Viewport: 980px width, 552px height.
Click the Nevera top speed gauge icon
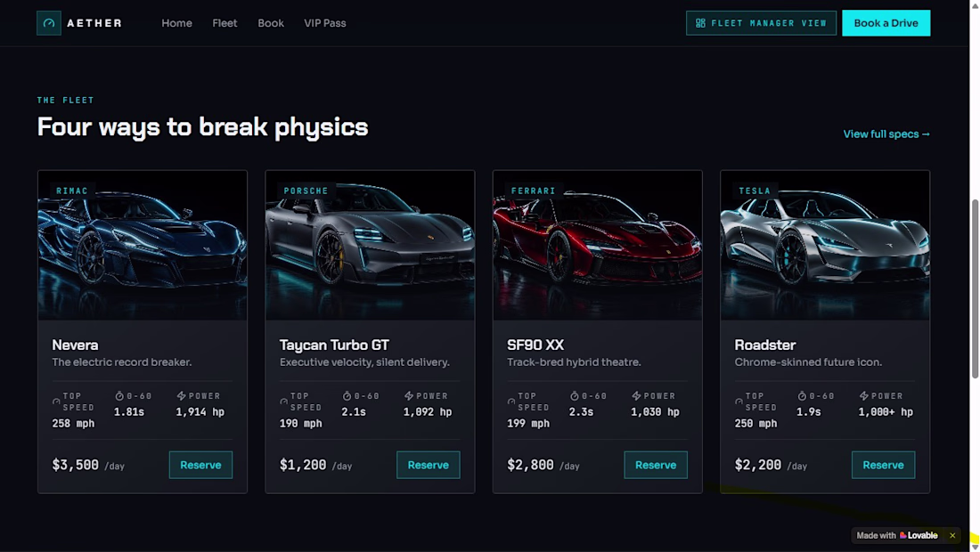click(x=56, y=402)
